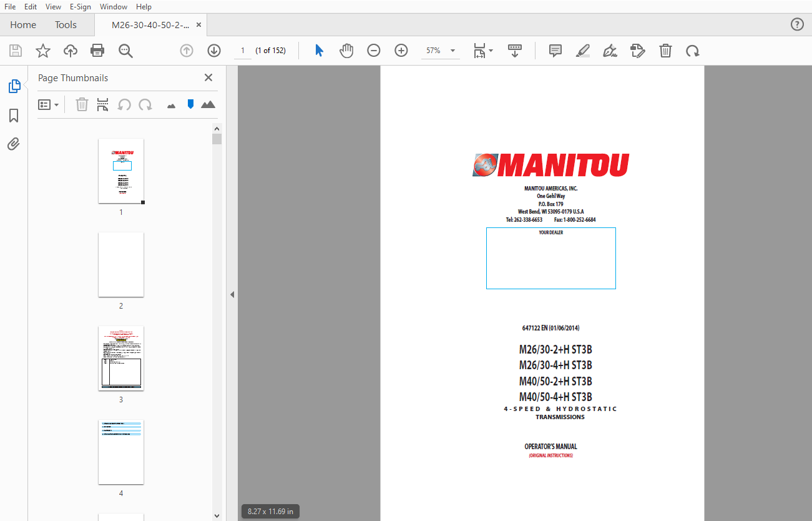Close the M26-30-40-50-2 document tab
812x521 pixels.
coord(198,25)
